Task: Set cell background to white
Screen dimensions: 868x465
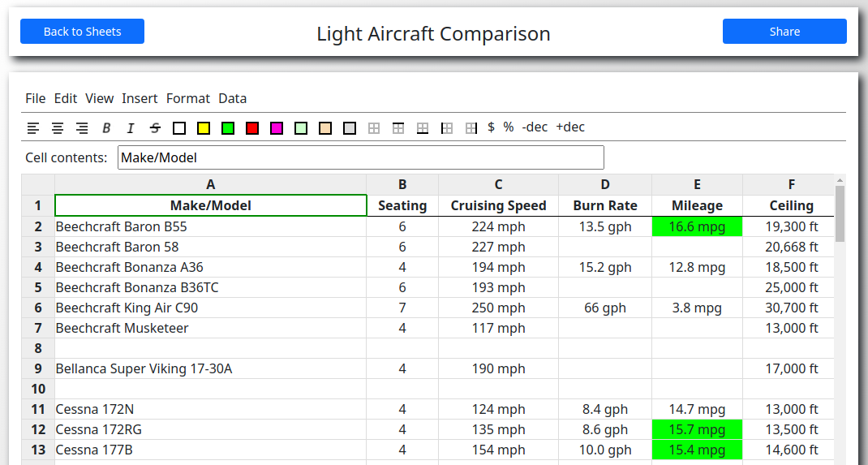Action: [179, 128]
